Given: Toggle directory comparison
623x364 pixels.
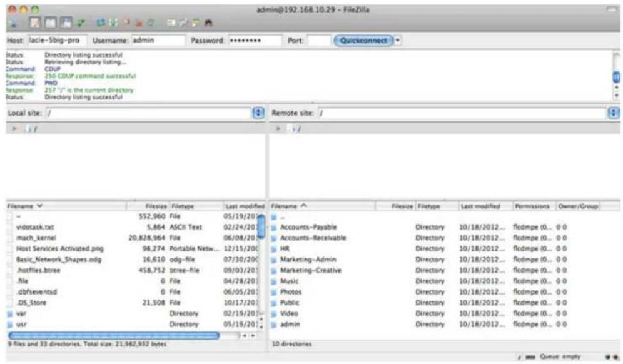Looking at the screenshot, I should click(183, 23).
